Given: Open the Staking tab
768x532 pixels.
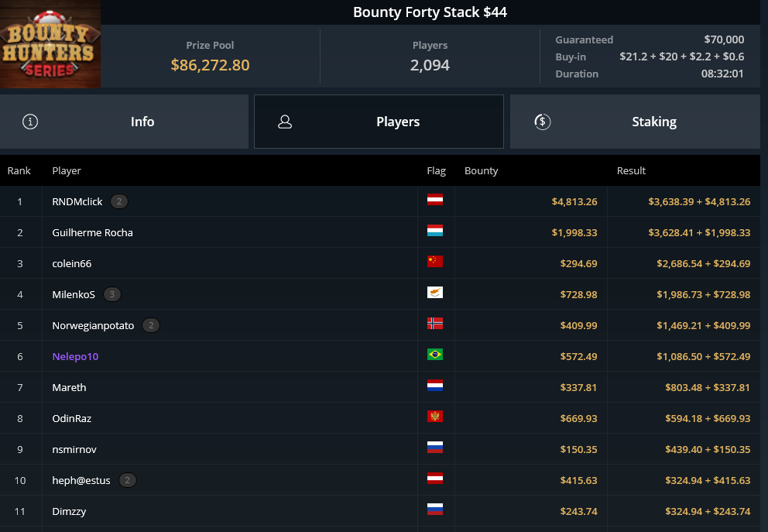Looking at the screenshot, I should [x=635, y=122].
